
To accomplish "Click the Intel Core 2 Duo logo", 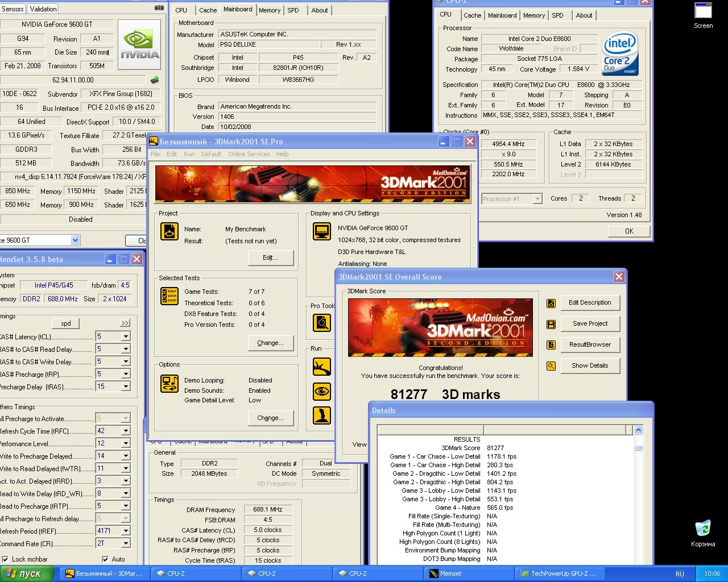I will pyautogui.click(x=620, y=53).
